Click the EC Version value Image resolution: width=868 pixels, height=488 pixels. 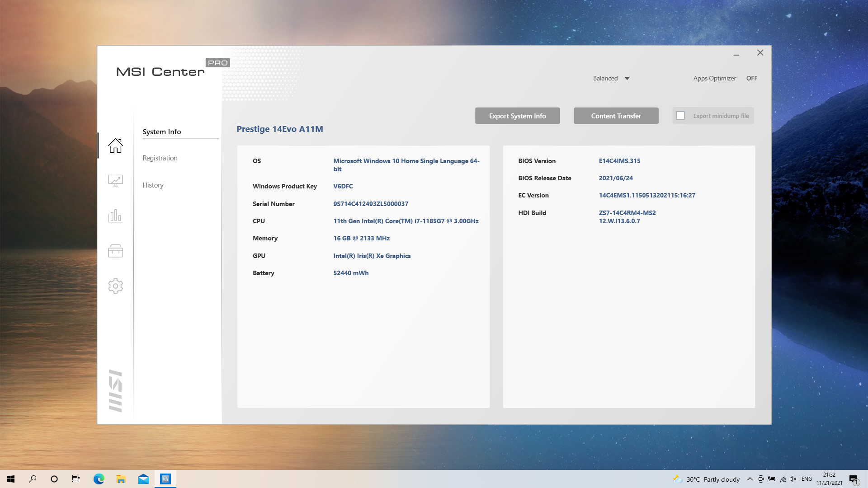[x=647, y=195]
